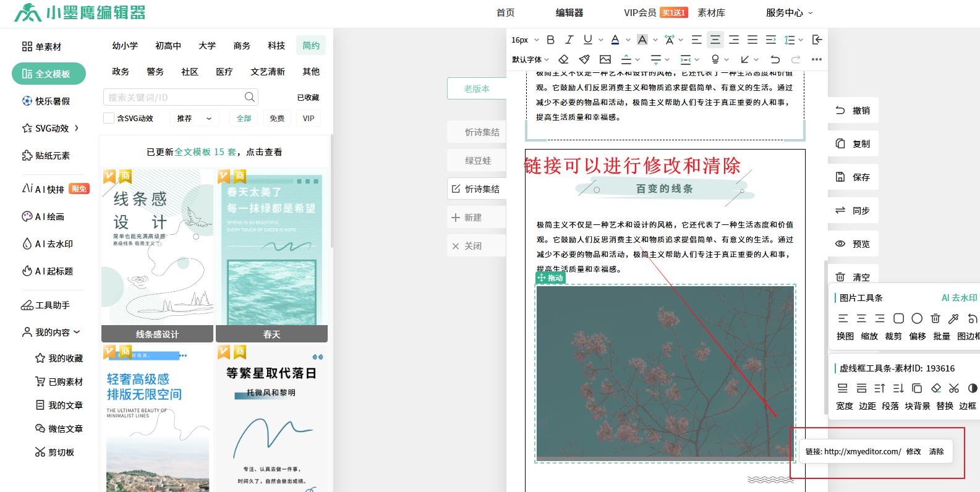
Task: Insert an image via picture icon
Action: [605, 59]
